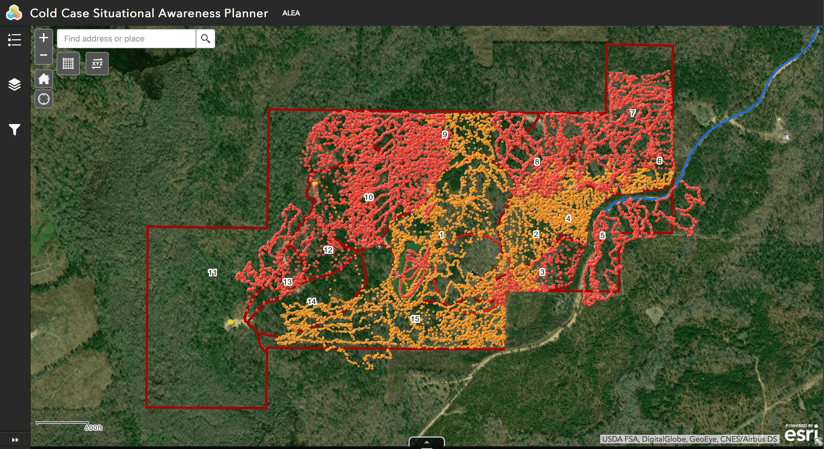Activate the My Location button
This screenshot has width=824, height=449.
tap(44, 99)
